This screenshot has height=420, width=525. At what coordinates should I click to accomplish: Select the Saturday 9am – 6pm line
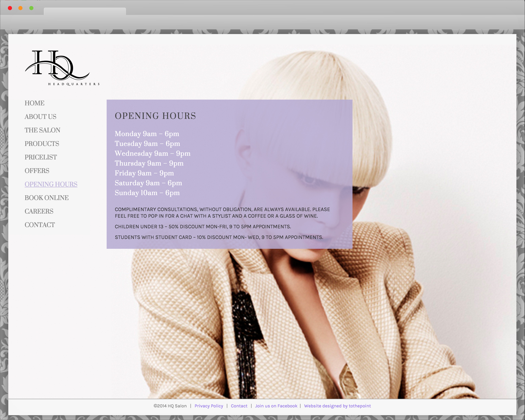148,183
